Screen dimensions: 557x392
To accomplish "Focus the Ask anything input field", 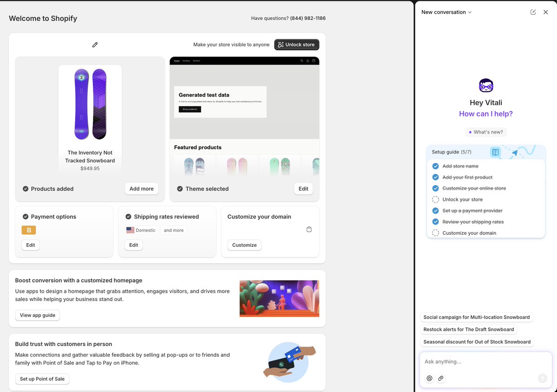I will click(486, 362).
